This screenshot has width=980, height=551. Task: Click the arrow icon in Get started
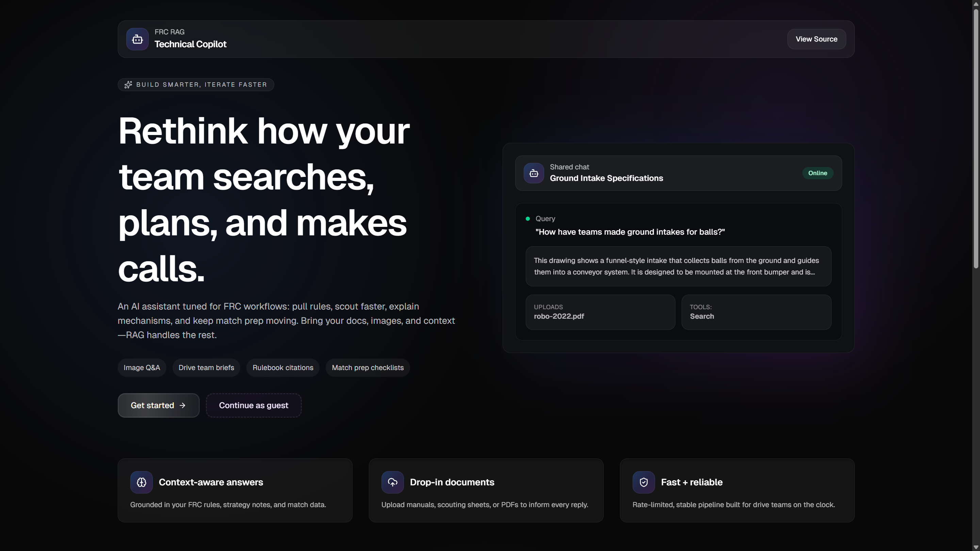[x=183, y=405]
